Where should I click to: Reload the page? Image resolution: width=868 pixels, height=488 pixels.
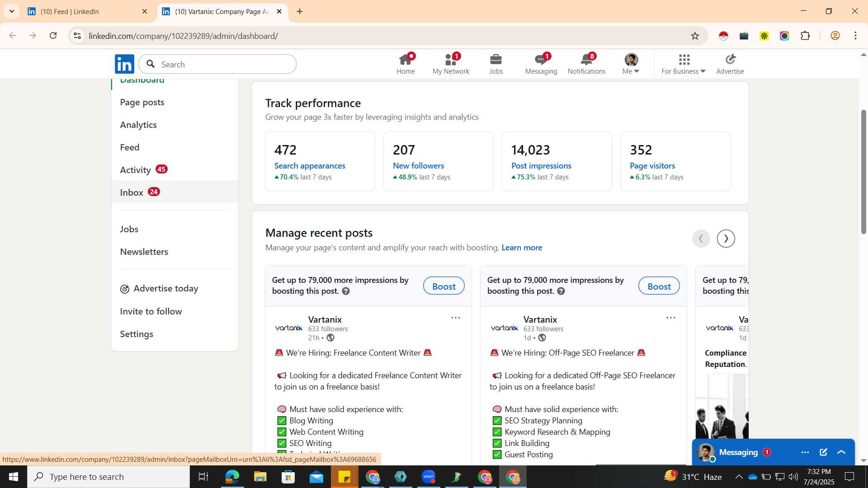click(x=53, y=36)
